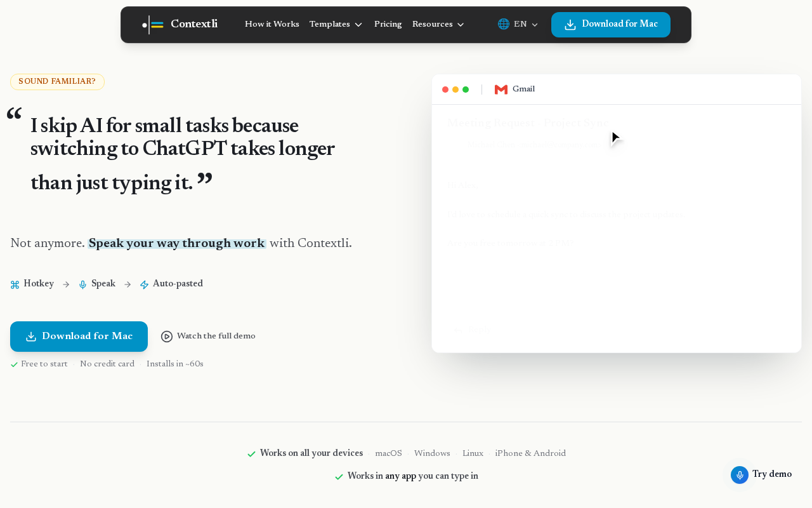
Task: Click the 'Works in any app' text
Action: (382, 476)
